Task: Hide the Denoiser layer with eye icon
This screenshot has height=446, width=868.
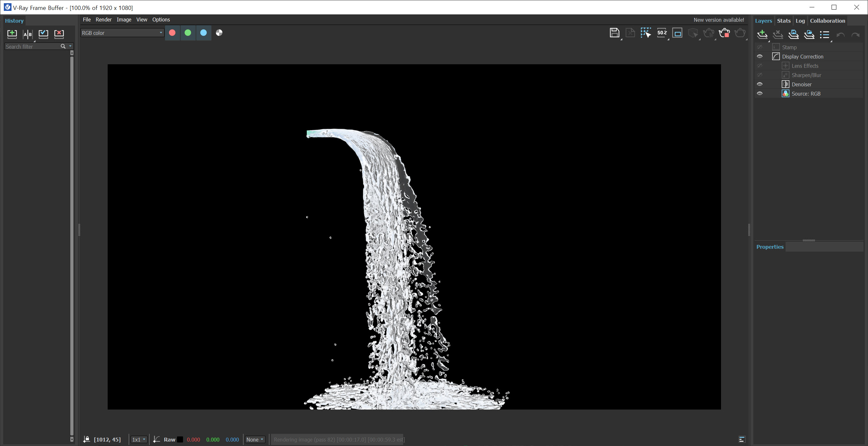Action: (x=759, y=84)
